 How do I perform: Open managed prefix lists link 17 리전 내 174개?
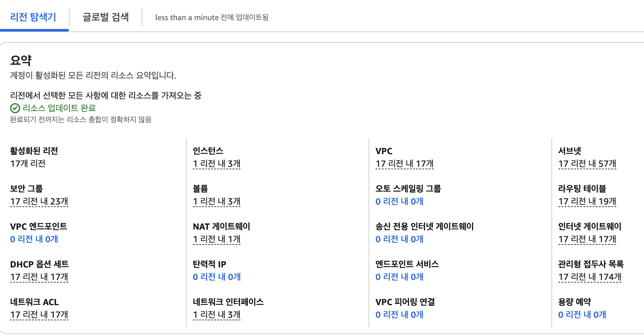(590, 277)
